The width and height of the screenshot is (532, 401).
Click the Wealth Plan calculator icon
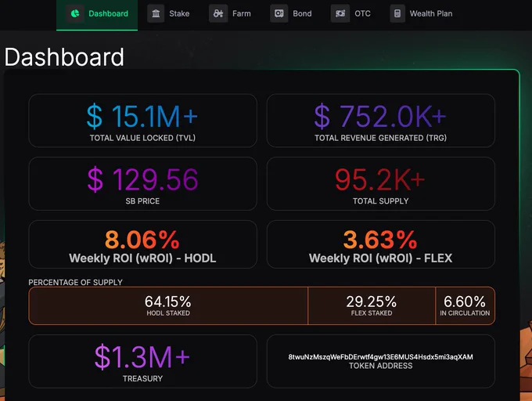[x=397, y=13]
